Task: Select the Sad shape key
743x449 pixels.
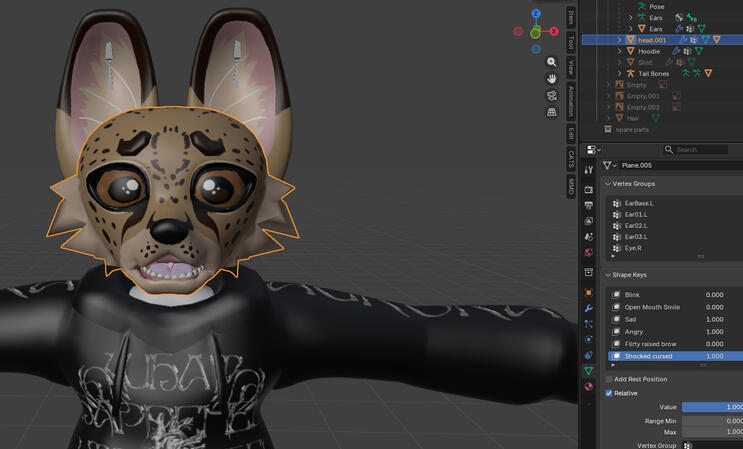Action: (x=675, y=319)
